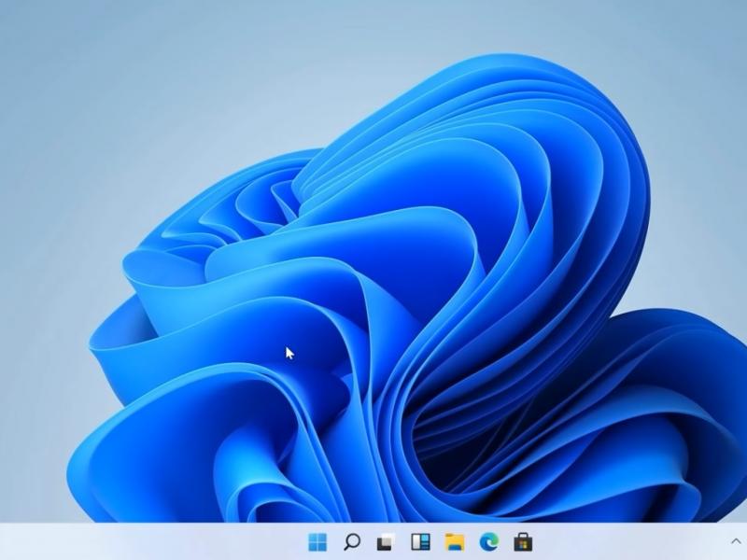Open Microsoft Store from the taskbar
The image size is (747, 560).
click(x=523, y=542)
